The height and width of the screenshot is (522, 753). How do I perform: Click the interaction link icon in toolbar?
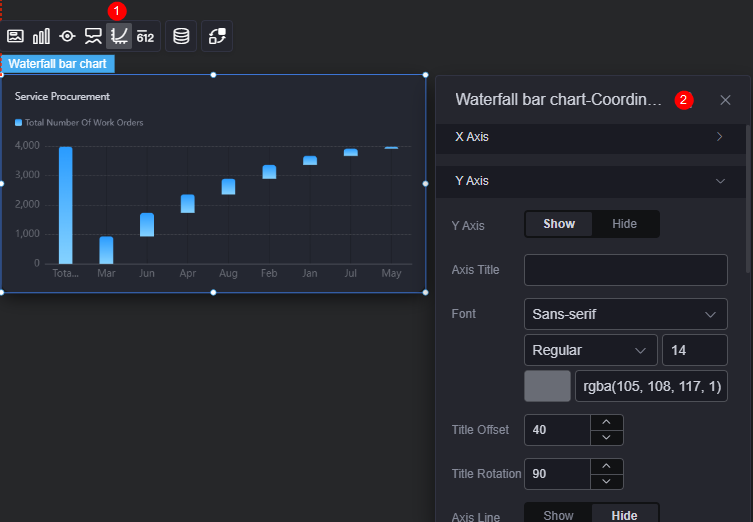[x=217, y=36]
